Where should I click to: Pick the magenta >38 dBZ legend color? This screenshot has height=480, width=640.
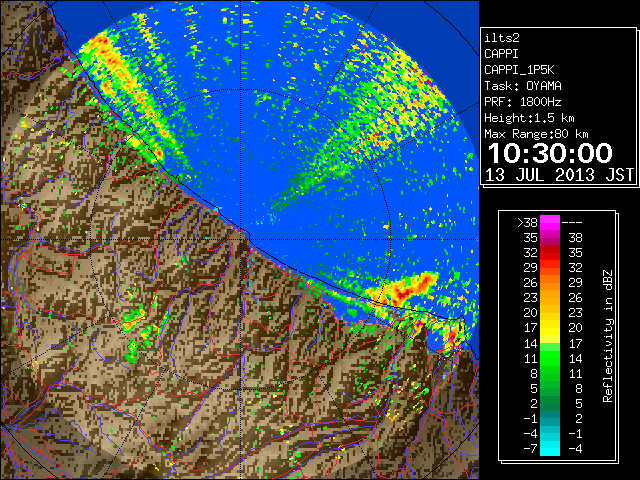click(550, 223)
